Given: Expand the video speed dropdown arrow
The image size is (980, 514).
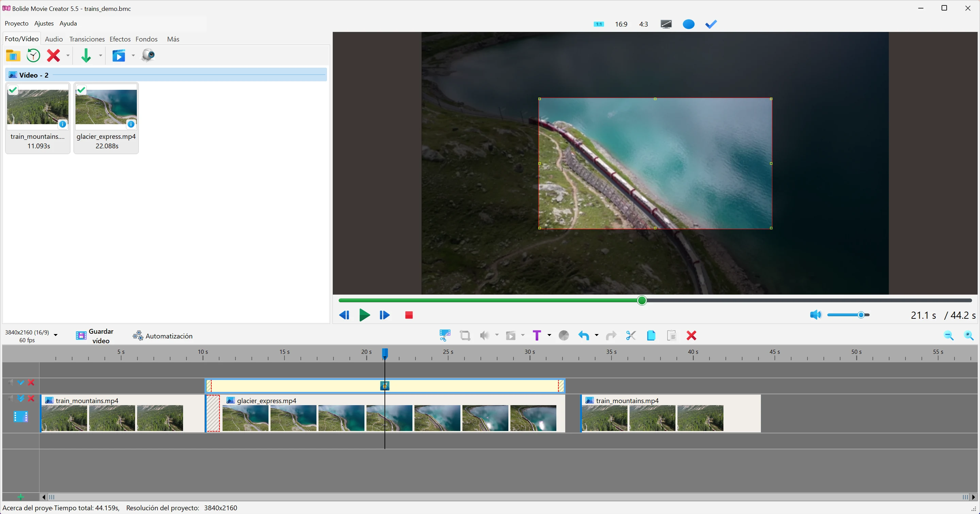Looking at the screenshot, I should (x=523, y=335).
